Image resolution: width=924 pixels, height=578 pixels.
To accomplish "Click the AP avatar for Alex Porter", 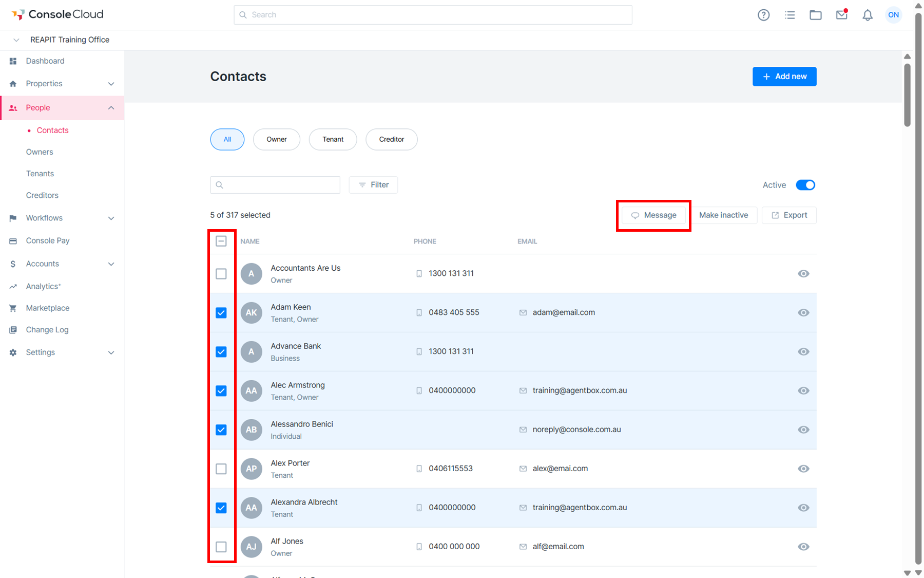I will pyautogui.click(x=251, y=469).
